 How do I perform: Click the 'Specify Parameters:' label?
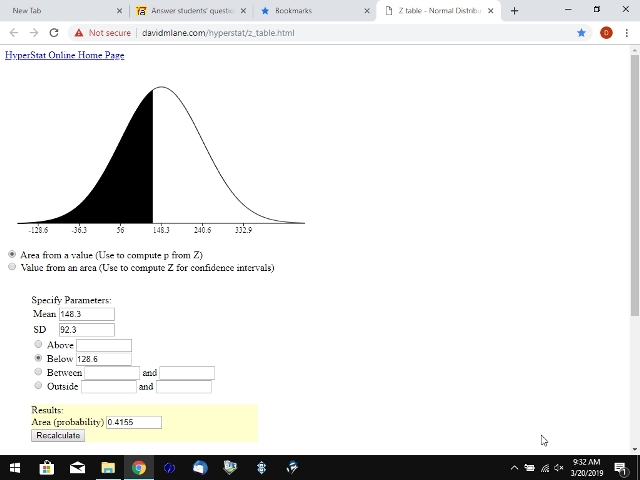[x=71, y=300]
